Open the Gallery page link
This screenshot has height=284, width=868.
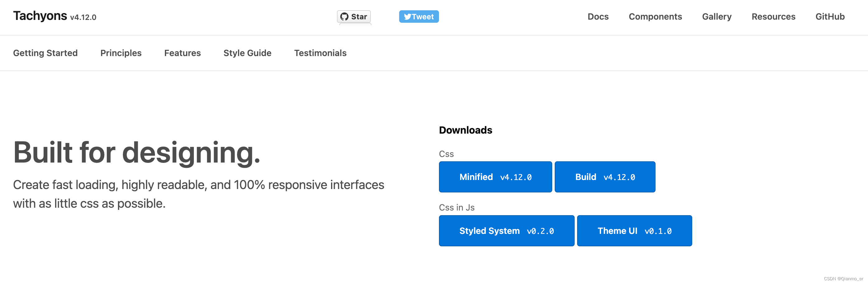[x=716, y=17]
